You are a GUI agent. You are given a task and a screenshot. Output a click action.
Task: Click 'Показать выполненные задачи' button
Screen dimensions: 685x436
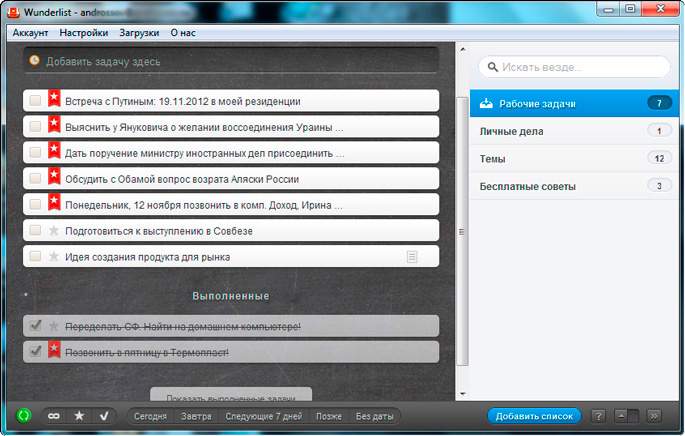[x=231, y=394]
